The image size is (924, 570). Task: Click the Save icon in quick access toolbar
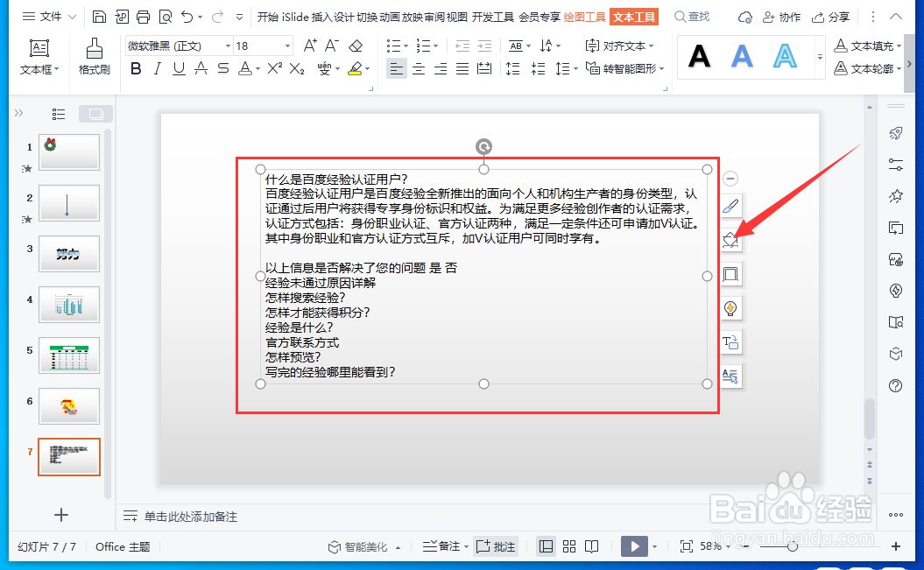pyautogui.click(x=99, y=17)
